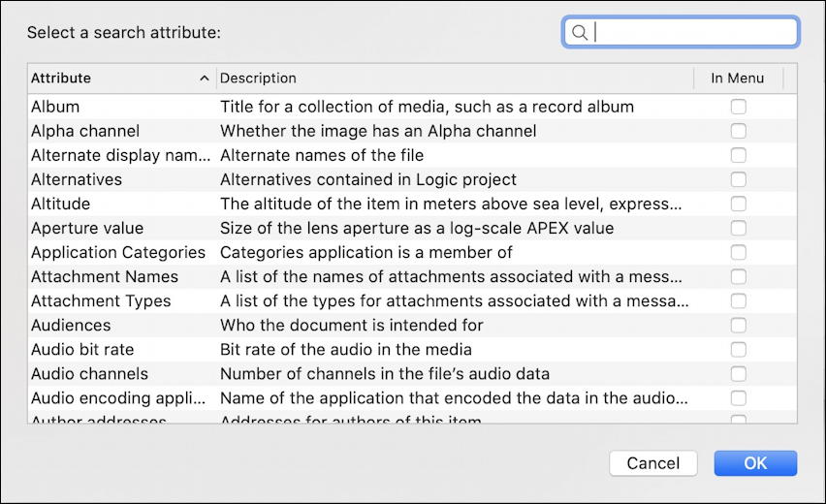Image resolution: width=826 pixels, height=504 pixels.
Task: Select the Application Categories attribute
Action: coord(118,252)
